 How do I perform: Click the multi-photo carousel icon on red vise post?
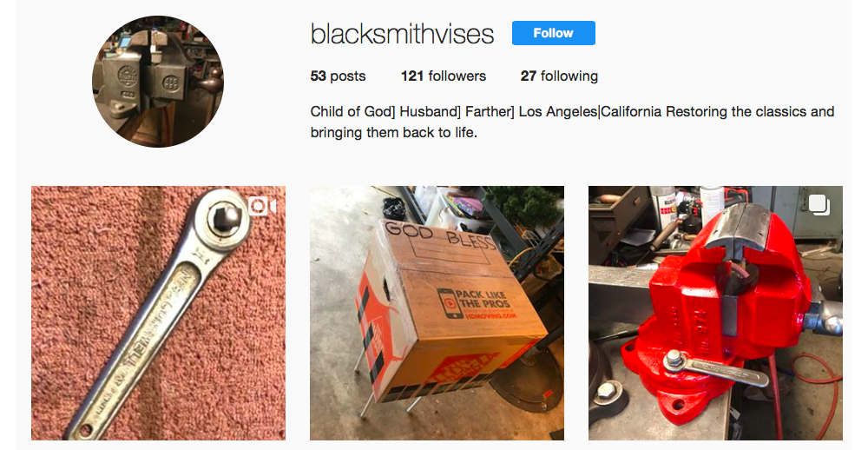tap(819, 204)
